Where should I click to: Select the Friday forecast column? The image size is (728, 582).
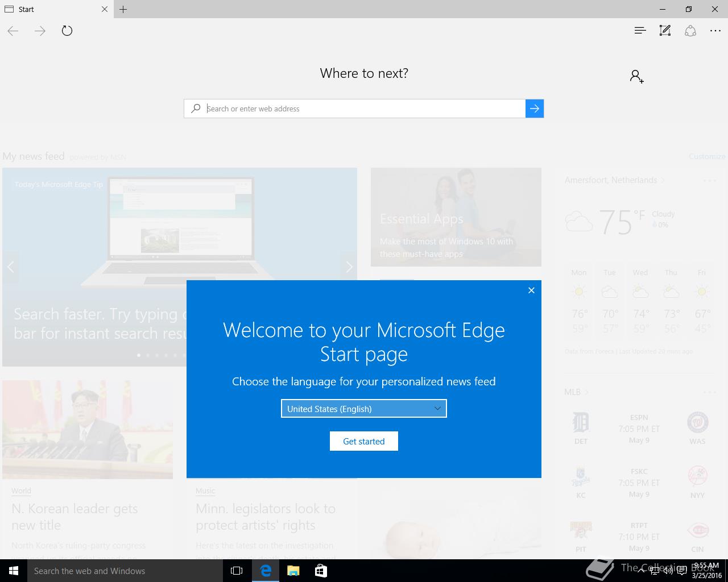point(702,302)
